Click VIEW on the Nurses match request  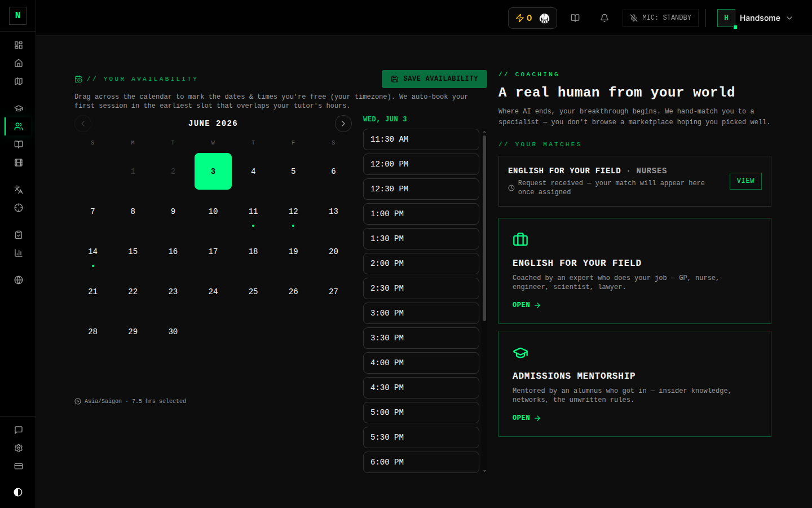(x=745, y=181)
